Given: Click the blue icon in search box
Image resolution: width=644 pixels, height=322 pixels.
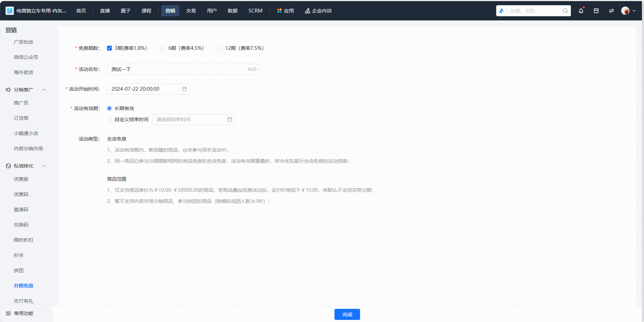Looking at the screenshot, I should [x=501, y=11].
